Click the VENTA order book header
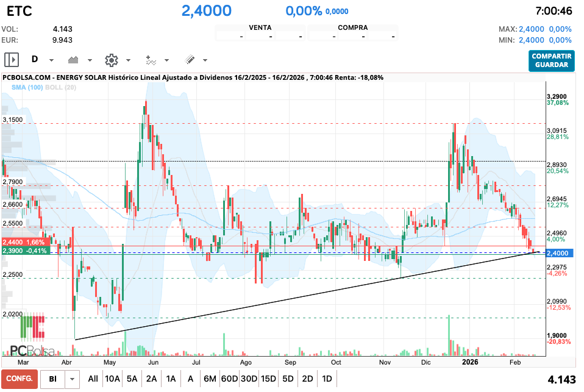584x392 pixels. pyautogui.click(x=260, y=27)
